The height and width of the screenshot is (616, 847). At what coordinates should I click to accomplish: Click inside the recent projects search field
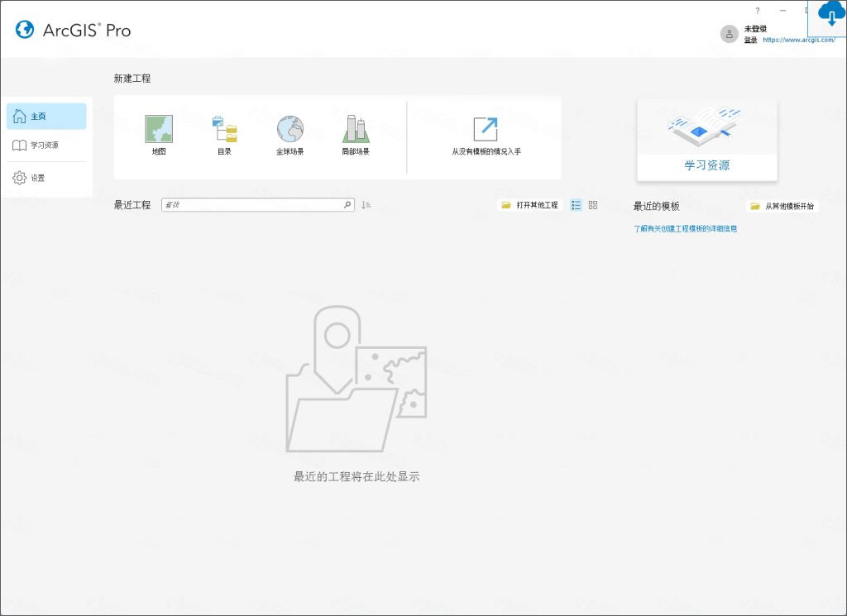[256, 204]
